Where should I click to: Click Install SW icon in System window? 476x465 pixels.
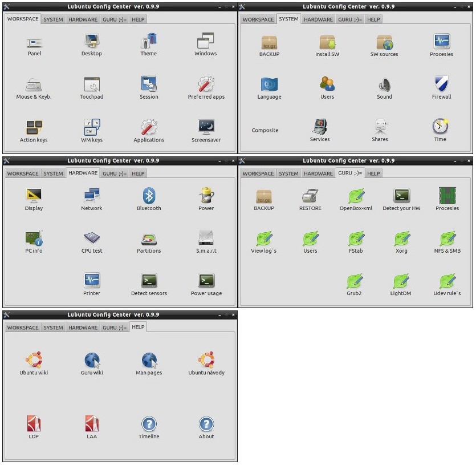click(327, 42)
